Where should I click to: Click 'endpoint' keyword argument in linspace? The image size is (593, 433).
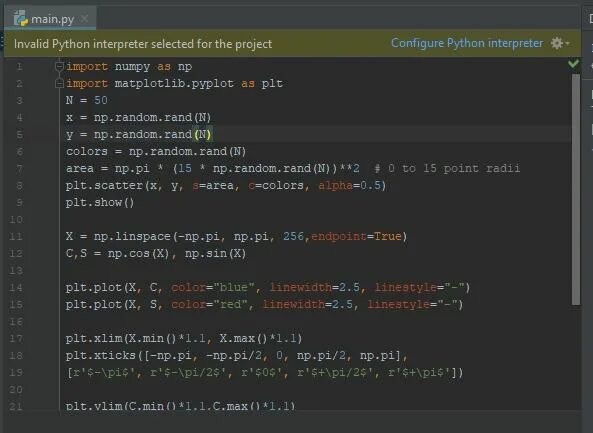pyautogui.click(x=339, y=236)
